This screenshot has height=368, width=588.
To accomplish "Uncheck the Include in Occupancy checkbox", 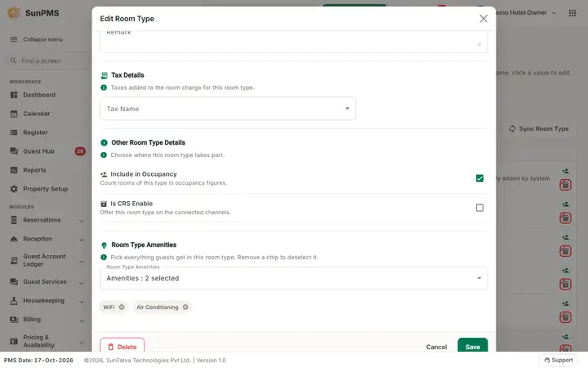I will (479, 178).
